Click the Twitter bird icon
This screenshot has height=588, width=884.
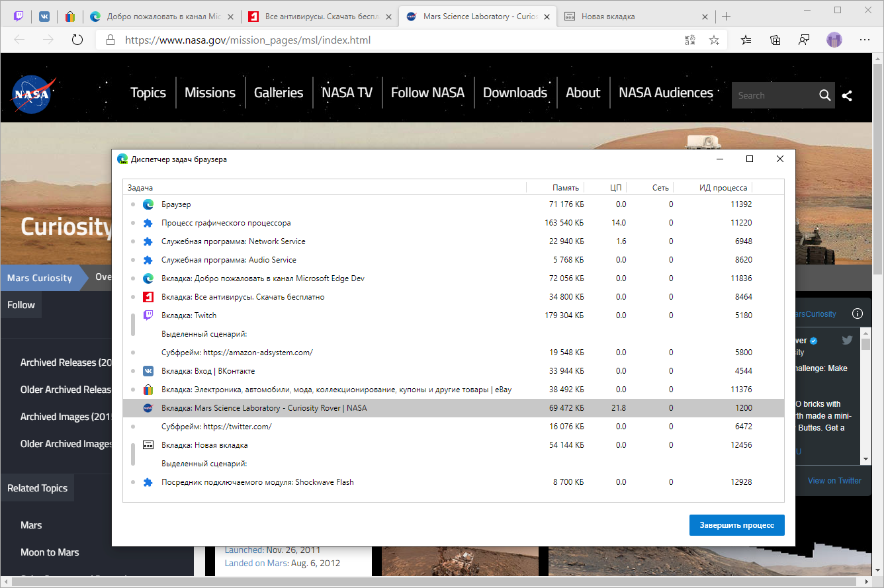(x=847, y=341)
